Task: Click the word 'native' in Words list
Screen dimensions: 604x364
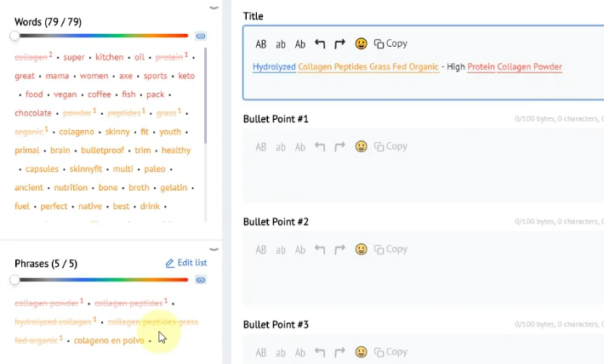Action: point(90,207)
